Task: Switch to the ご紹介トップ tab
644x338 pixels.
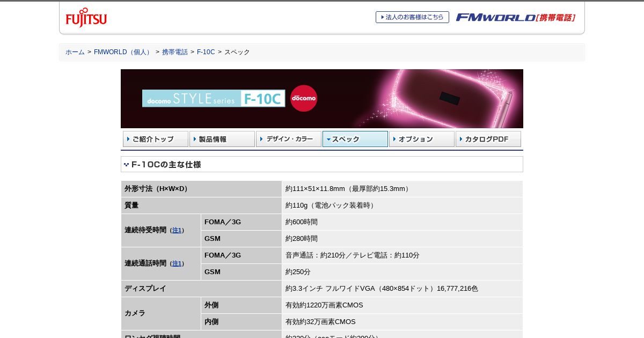Action: pyautogui.click(x=156, y=139)
